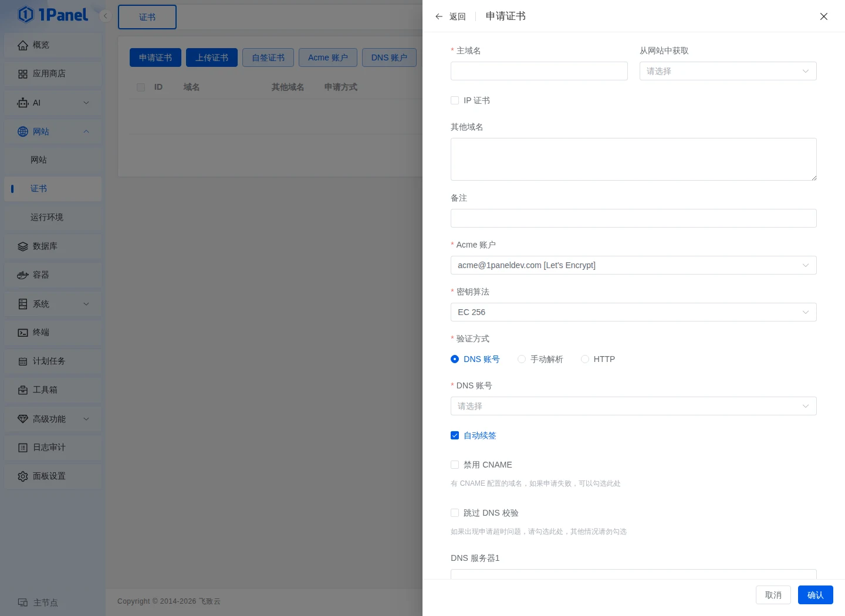Click the terminal icon
The width and height of the screenshot is (845, 616).
(x=23, y=333)
